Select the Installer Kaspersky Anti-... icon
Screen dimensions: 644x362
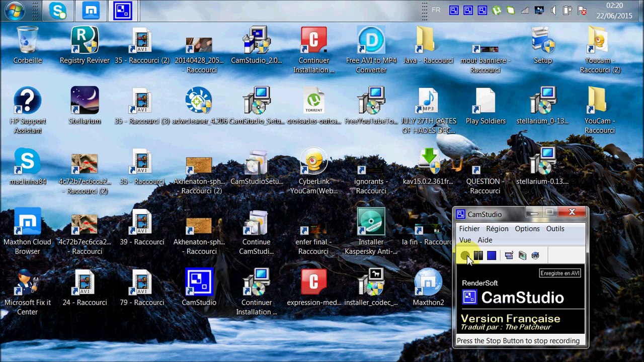click(371, 232)
